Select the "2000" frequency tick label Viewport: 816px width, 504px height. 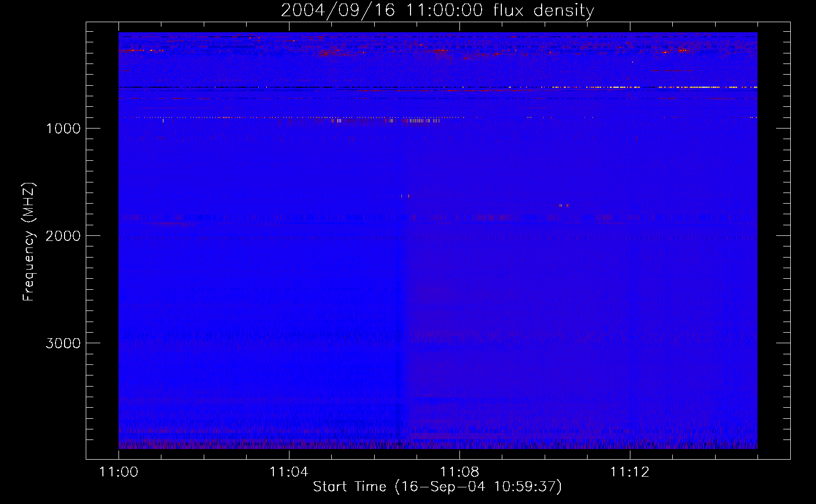click(63, 236)
